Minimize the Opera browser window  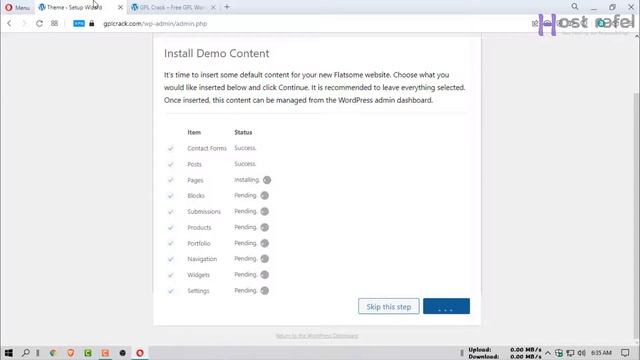[x=593, y=7]
